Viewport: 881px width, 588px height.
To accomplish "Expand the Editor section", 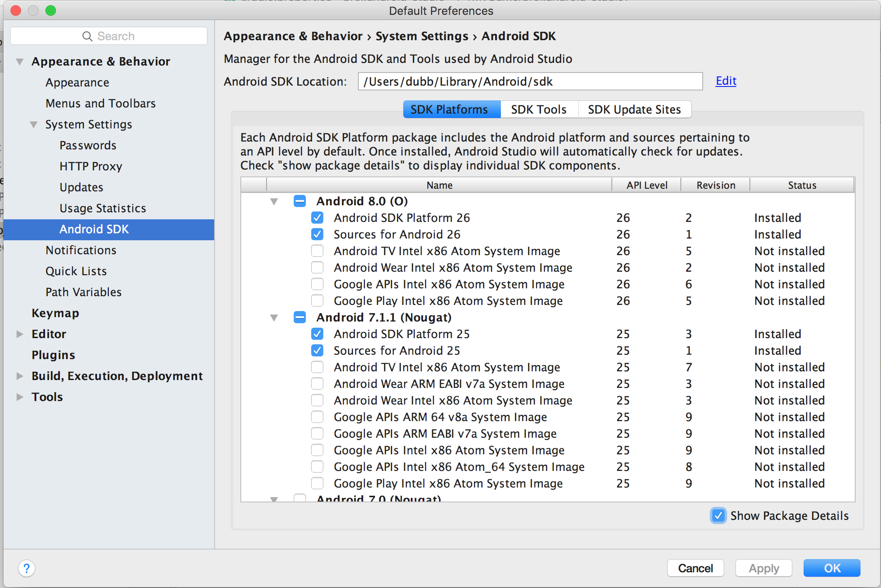I will tap(20, 334).
